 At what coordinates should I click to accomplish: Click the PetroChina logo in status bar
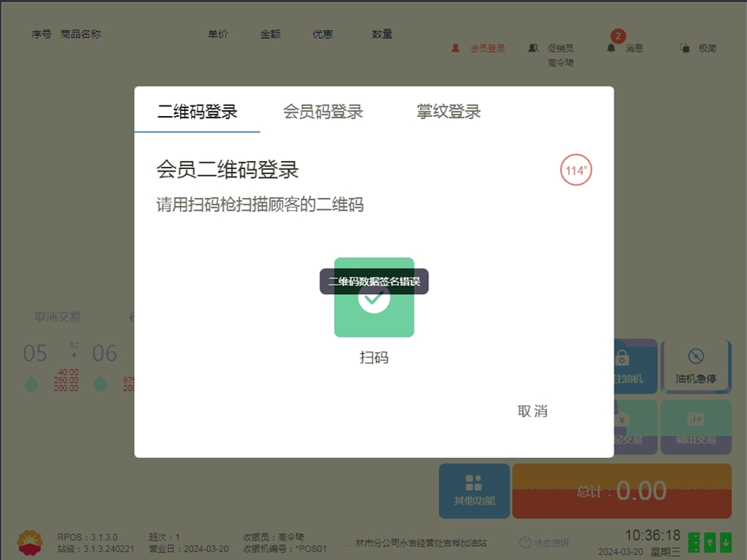31,542
